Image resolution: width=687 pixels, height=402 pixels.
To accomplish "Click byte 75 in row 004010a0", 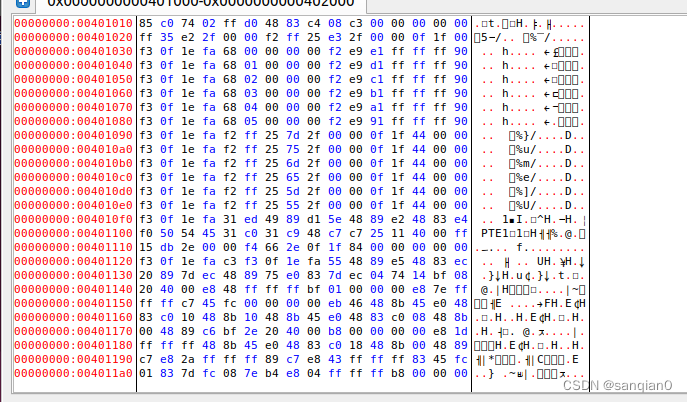I will point(293,149).
